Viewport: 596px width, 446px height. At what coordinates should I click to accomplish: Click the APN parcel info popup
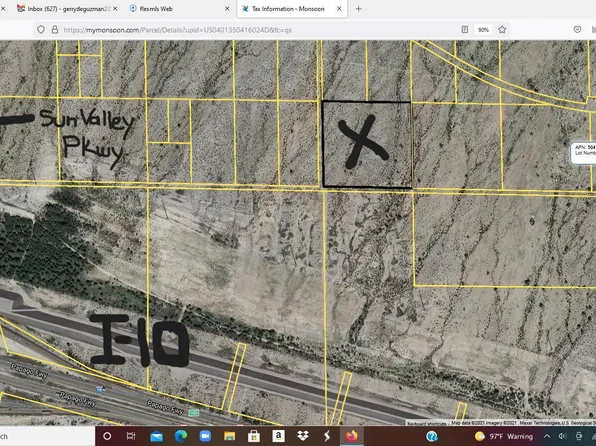tap(583, 153)
